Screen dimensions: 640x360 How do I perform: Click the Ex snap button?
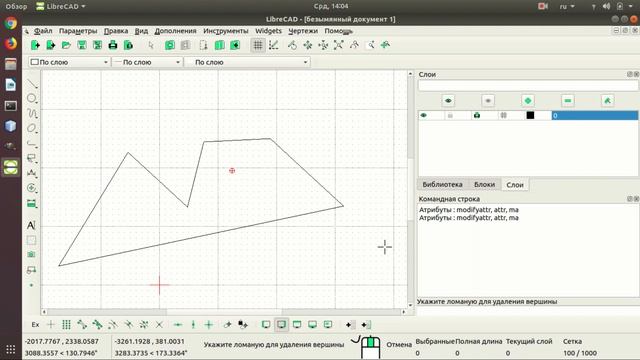click(x=36, y=324)
